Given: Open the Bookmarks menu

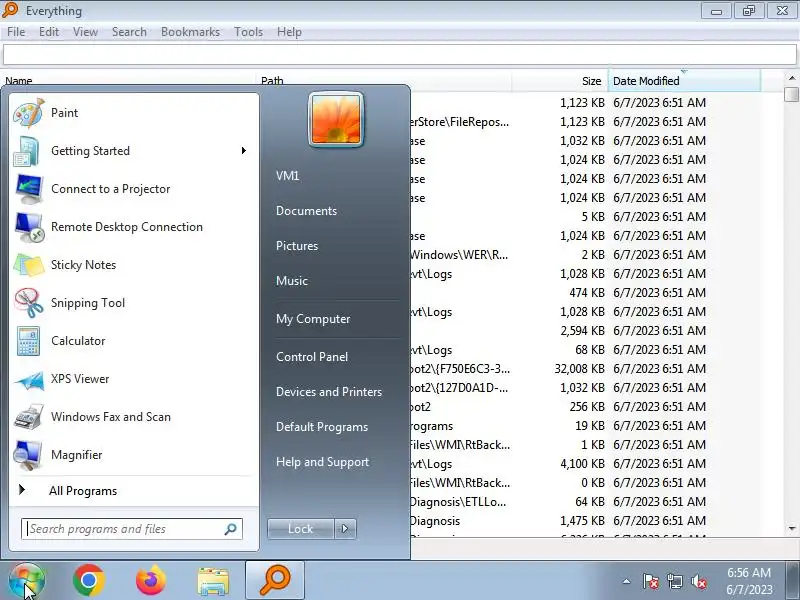Looking at the screenshot, I should [x=190, y=32].
